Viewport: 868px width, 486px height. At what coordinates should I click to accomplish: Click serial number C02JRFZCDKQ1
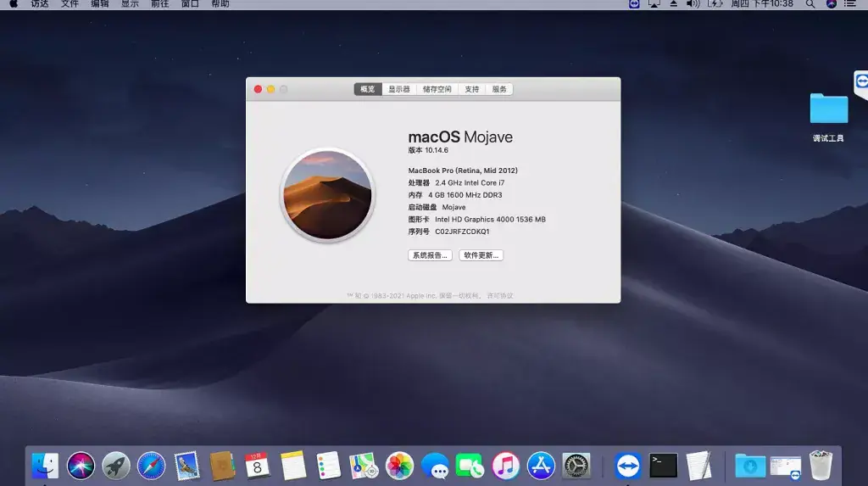[x=462, y=232]
